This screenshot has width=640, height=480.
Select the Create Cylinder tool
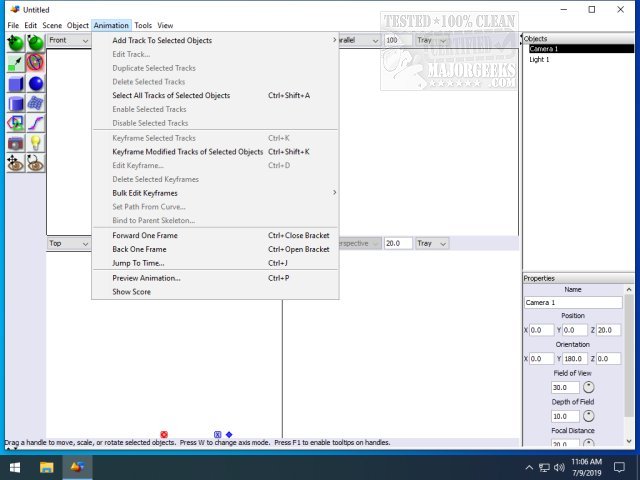[16, 103]
